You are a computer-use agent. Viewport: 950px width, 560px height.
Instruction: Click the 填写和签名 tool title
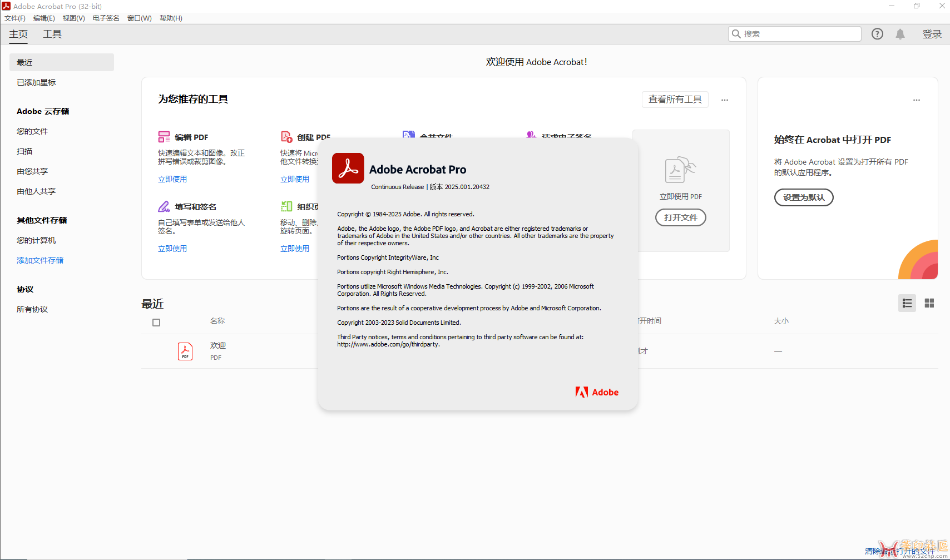point(195,206)
